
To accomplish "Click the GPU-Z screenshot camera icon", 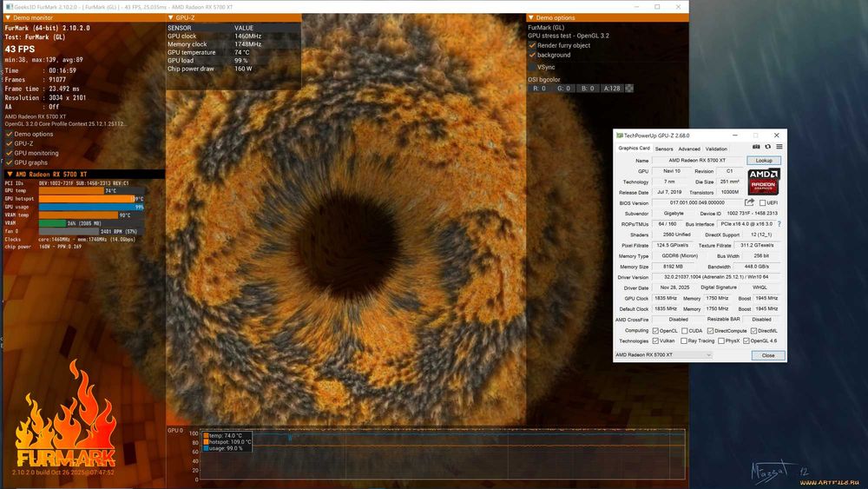I will click(x=757, y=148).
